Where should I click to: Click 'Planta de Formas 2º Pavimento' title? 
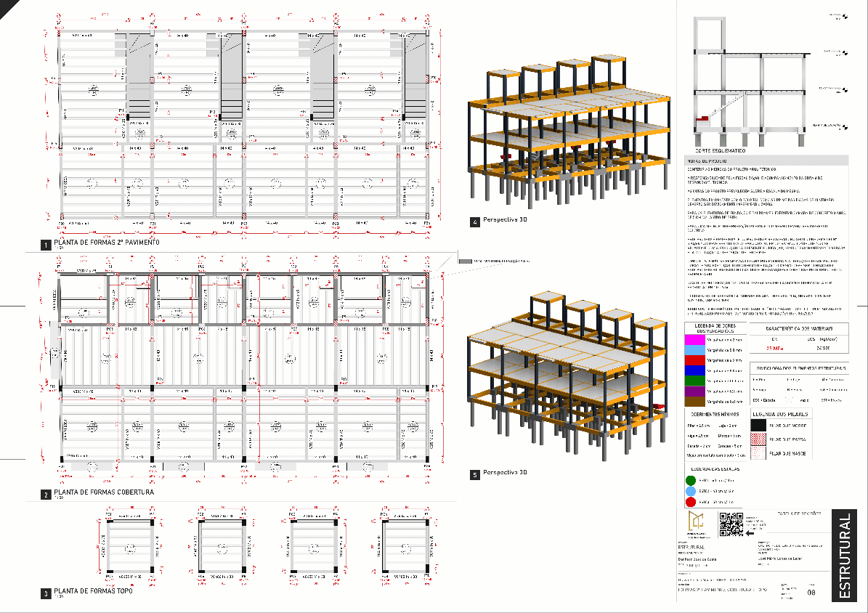[106, 243]
